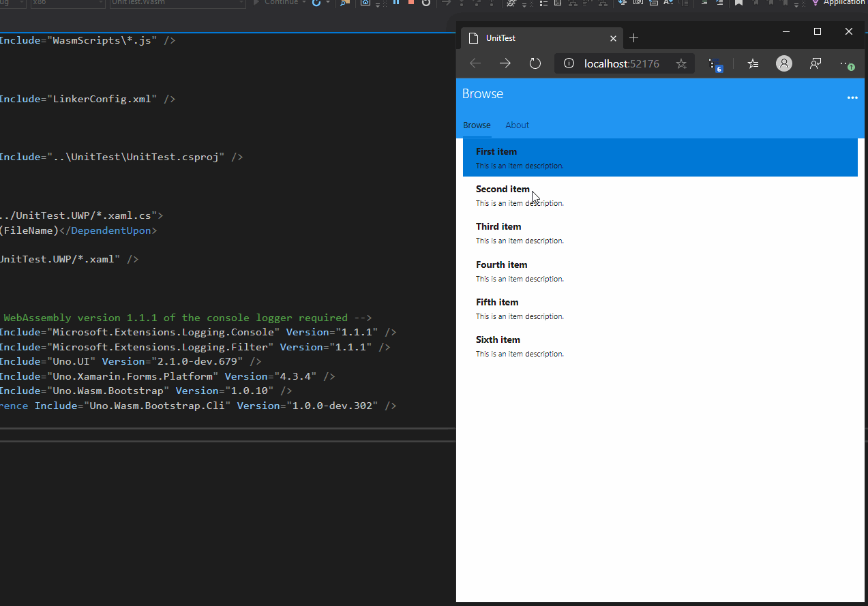Open the x86 platform dropdown
Screen dimensions: 868x606
67,3
